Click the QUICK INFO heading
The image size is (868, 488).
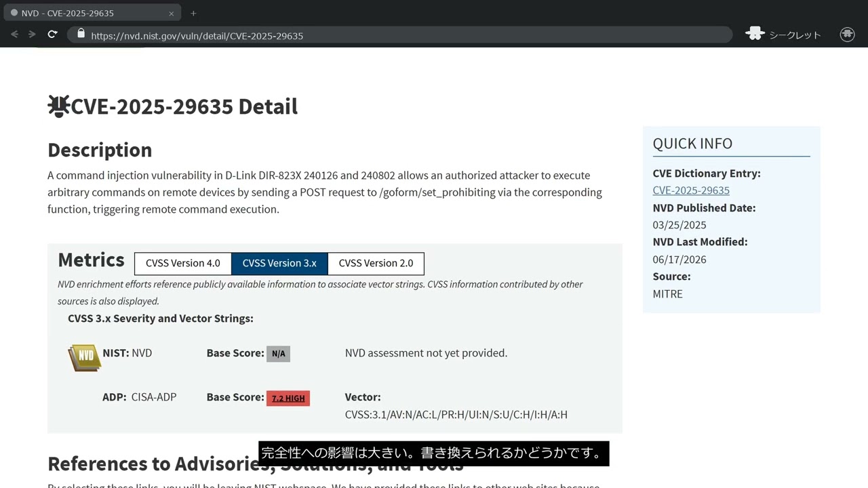point(692,144)
